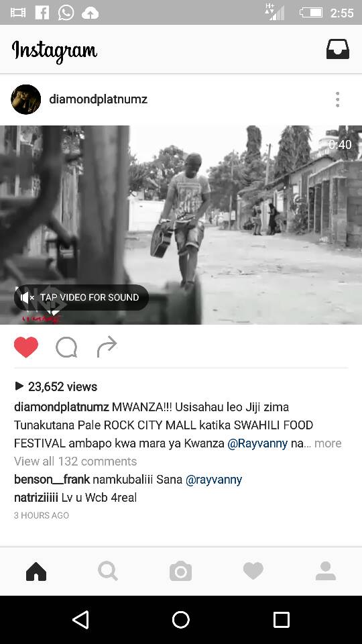Go to Home tab
This screenshot has width=362, height=644.
point(36,572)
